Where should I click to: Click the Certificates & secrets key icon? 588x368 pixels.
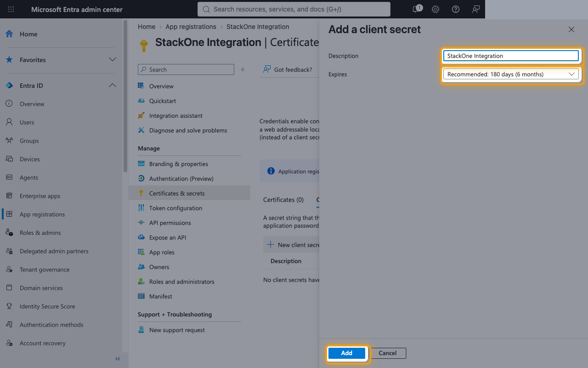141,193
